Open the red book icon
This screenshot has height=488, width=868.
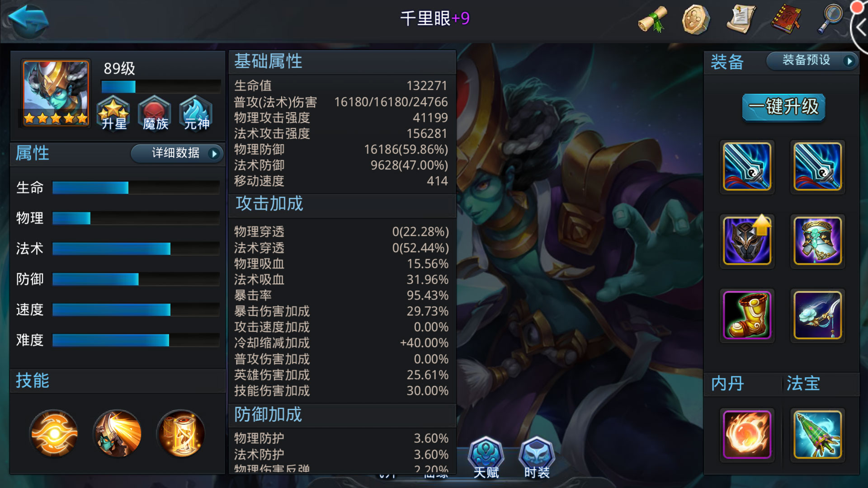786,19
